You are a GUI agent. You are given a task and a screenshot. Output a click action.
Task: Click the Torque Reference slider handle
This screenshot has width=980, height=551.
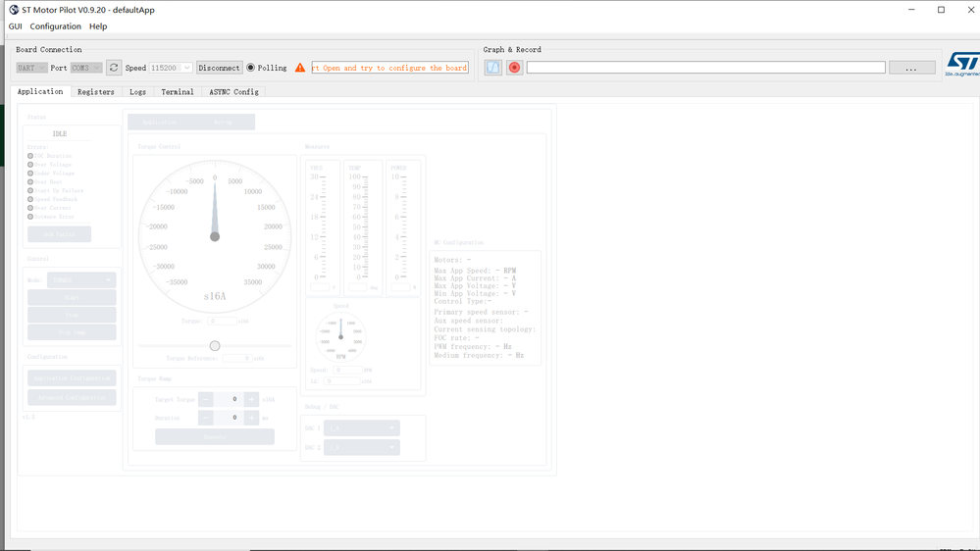215,345
